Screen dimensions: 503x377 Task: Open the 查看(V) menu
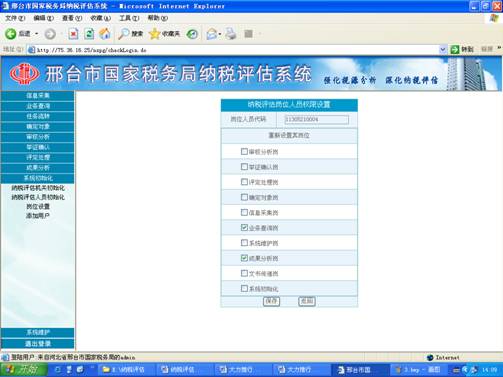pos(72,18)
